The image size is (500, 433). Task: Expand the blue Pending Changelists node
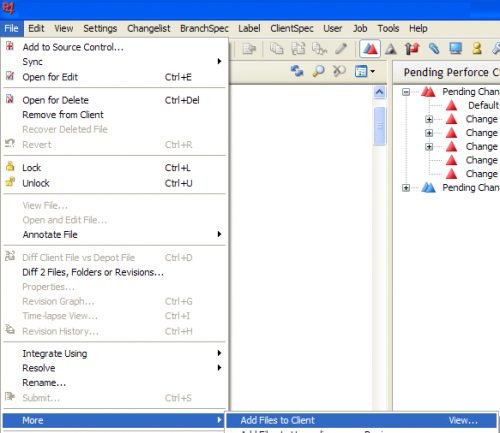coord(406,188)
